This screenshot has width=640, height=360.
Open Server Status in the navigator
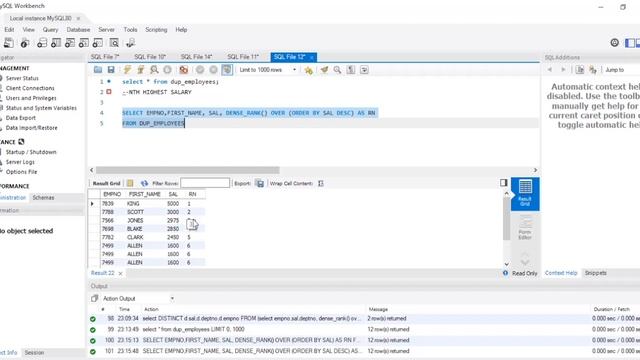point(22,78)
